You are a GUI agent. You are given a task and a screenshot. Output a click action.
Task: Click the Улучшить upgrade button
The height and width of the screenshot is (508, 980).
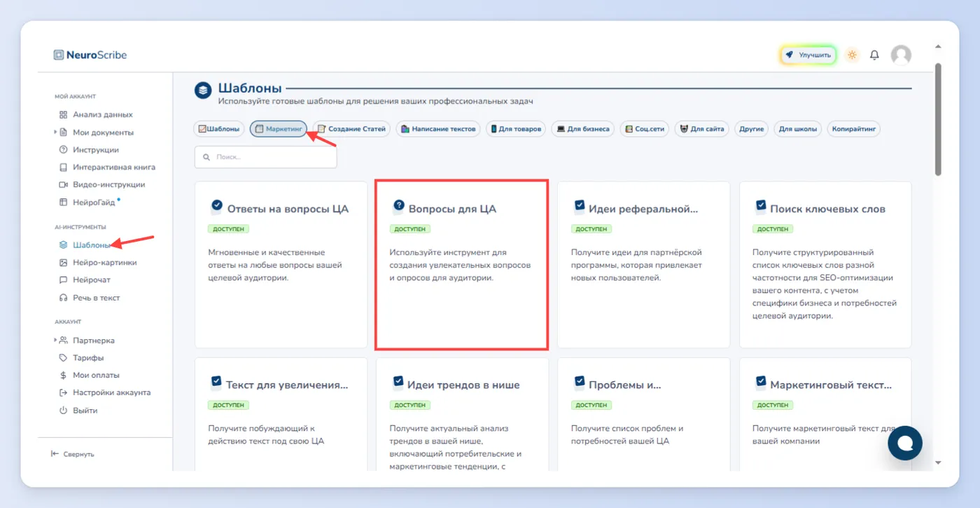click(x=808, y=55)
